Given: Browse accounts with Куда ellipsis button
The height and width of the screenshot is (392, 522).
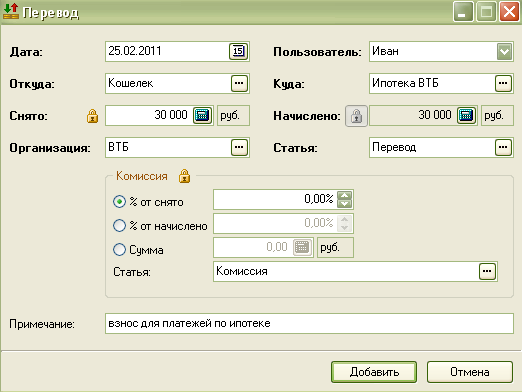Looking at the screenshot, I should click(x=503, y=83).
